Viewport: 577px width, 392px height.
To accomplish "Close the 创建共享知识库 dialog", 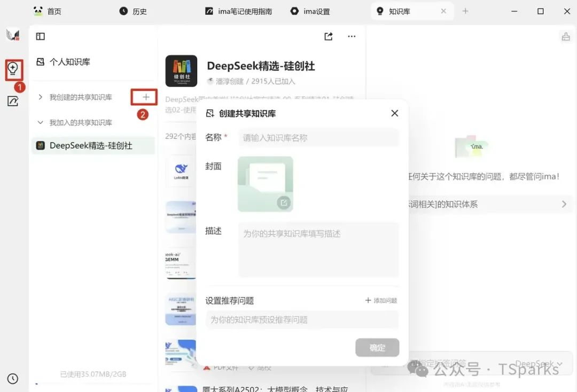I will [x=395, y=113].
